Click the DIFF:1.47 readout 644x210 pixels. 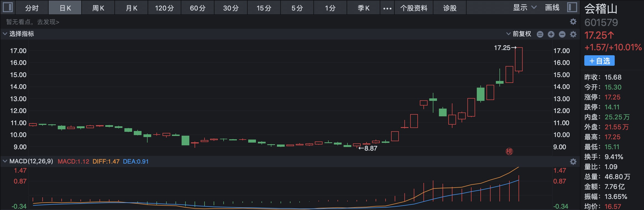click(106, 161)
